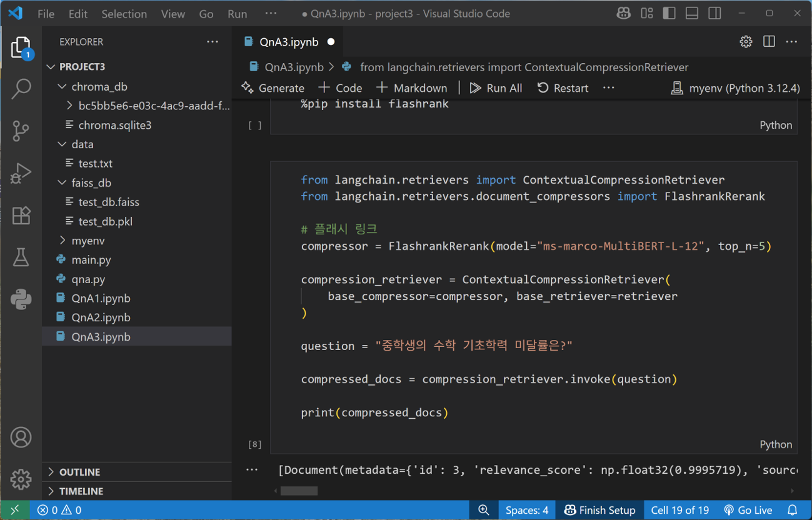
Task: Click the output horizontal scrollbar thumb
Action: click(x=299, y=491)
